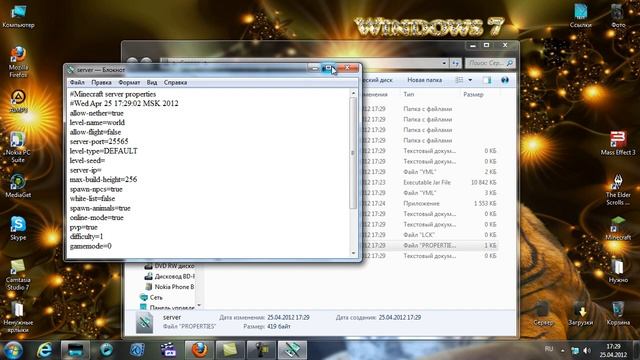Open the Explorer address bar dropdown arrow
Screen dimensions: 640x360
[444, 63]
